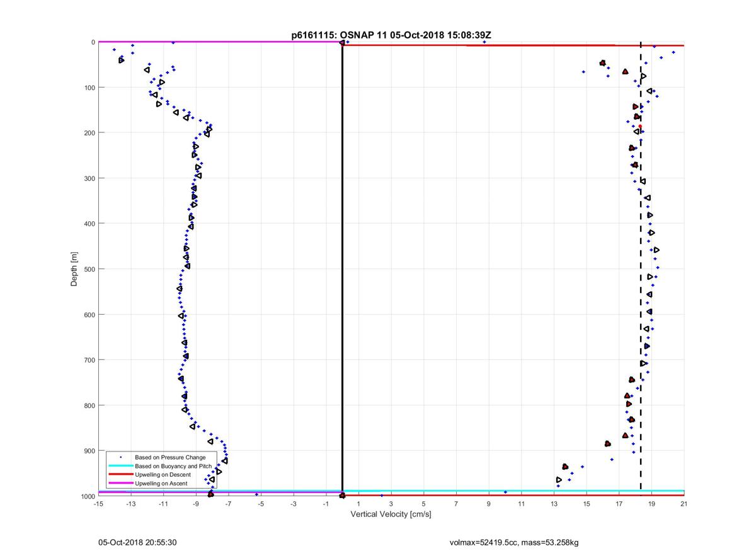
Task: Click the timestamp '05-Oct-2018 20:55:30' footer text
Action: 137,542
